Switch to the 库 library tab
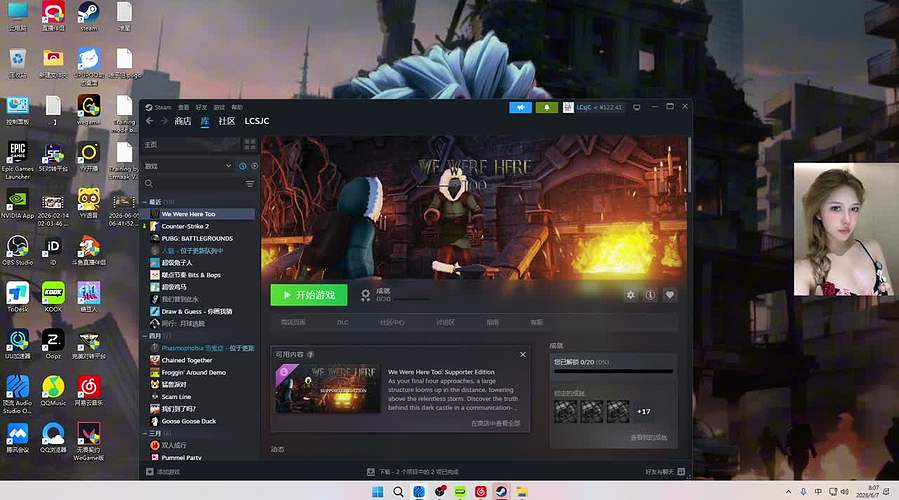Image resolution: width=899 pixels, height=500 pixels. [205, 121]
